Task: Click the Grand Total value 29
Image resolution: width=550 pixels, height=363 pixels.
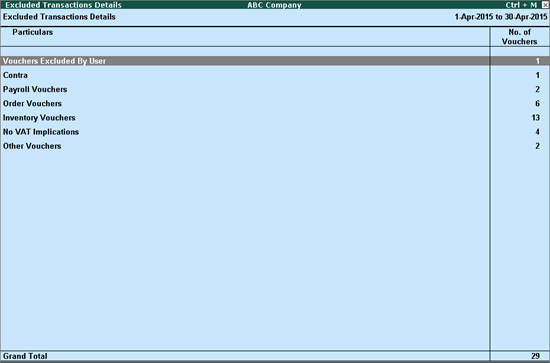Action: [x=535, y=356]
